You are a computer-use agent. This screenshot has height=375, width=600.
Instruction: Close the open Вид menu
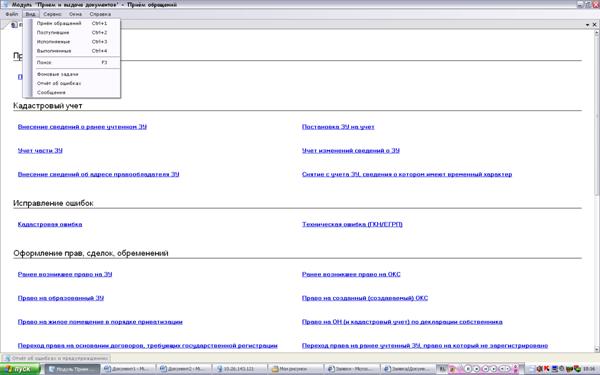(30, 14)
